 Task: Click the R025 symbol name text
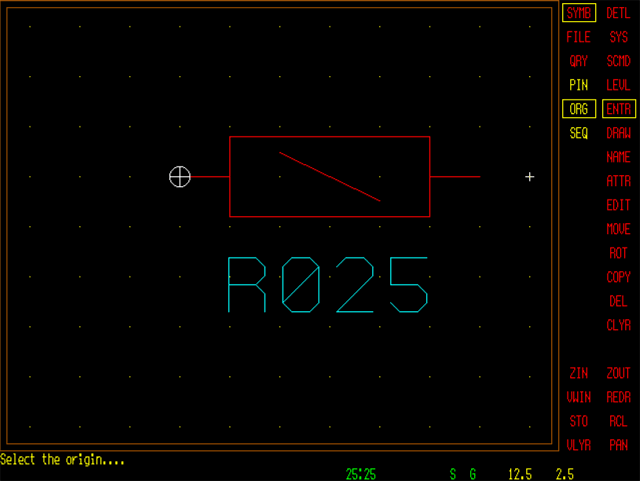(328, 285)
